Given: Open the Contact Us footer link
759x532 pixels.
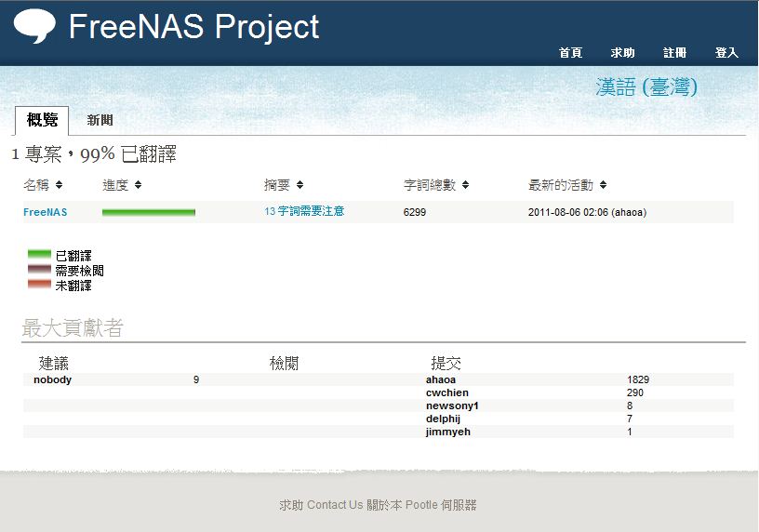Looking at the screenshot, I should (335, 505).
